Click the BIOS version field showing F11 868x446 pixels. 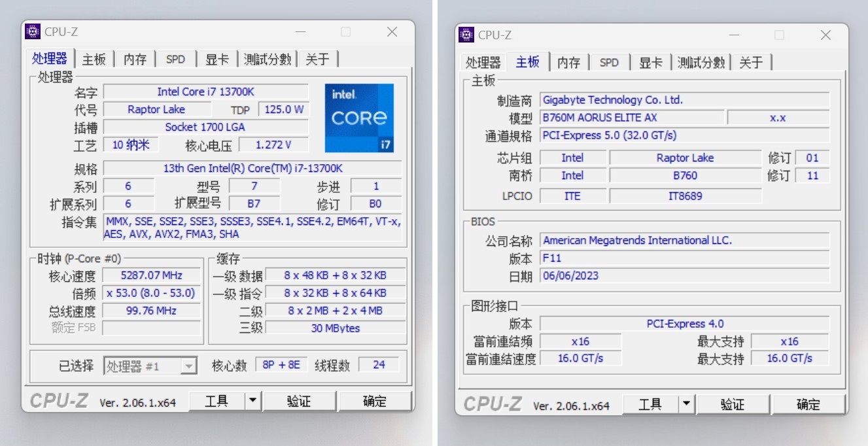coord(685,258)
